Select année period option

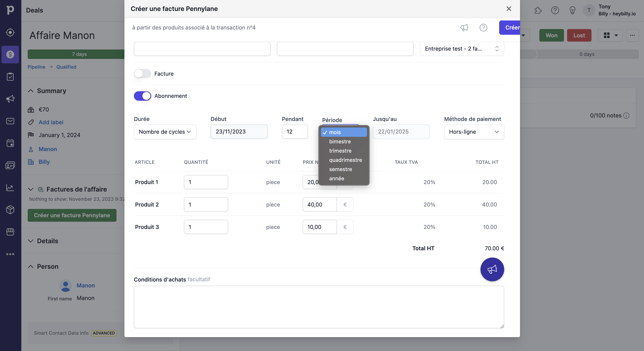pyautogui.click(x=344, y=178)
